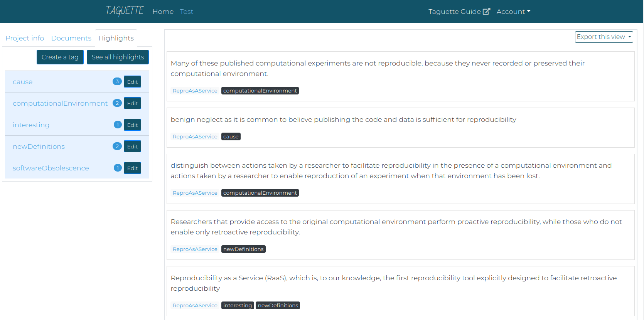
Task: Switch to the Documents tab
Action: tap(71, 38)
